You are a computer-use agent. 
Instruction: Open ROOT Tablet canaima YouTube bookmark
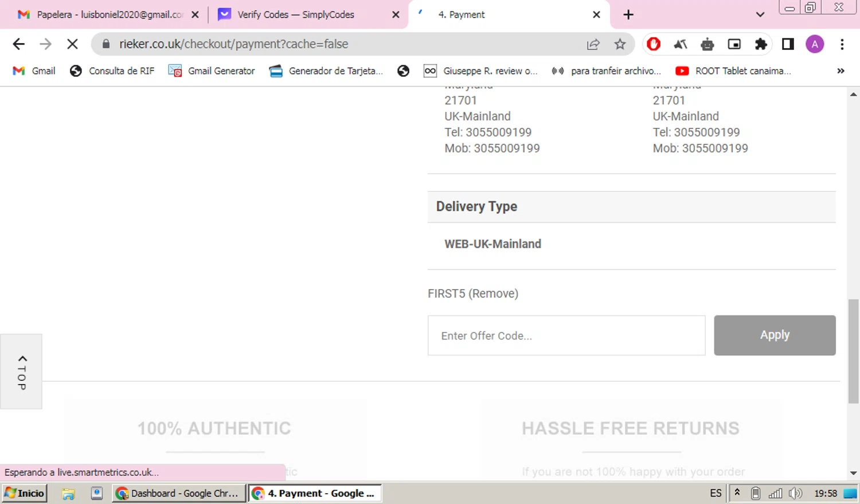coord(733,71)
